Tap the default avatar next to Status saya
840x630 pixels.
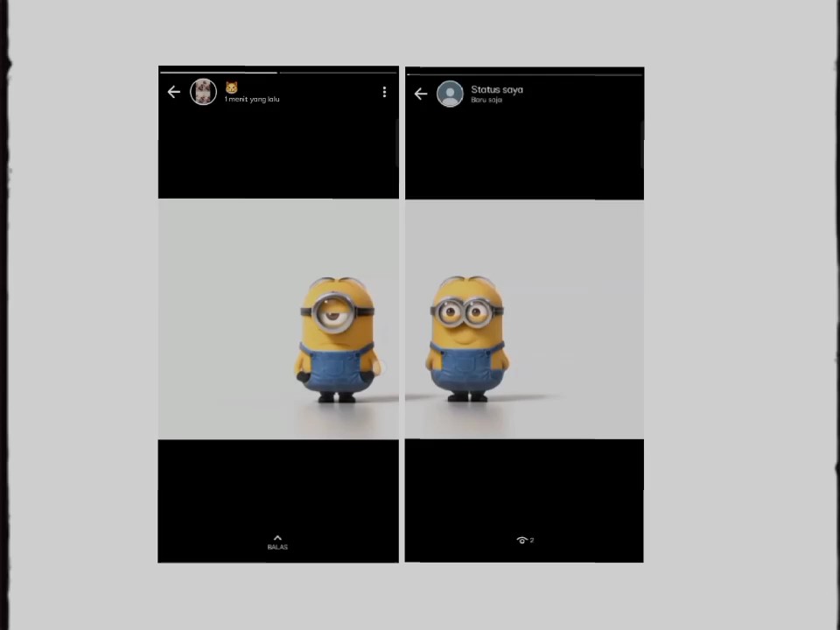(x=450, y=94)
